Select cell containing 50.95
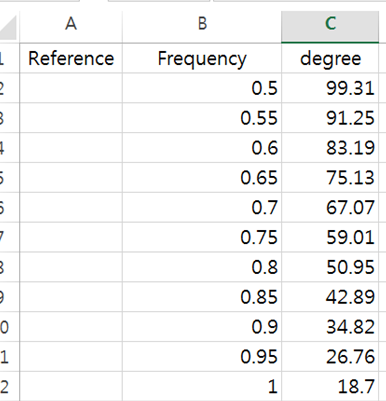Image resolution: width=386 pixels, height=401 pixels. 330,267
